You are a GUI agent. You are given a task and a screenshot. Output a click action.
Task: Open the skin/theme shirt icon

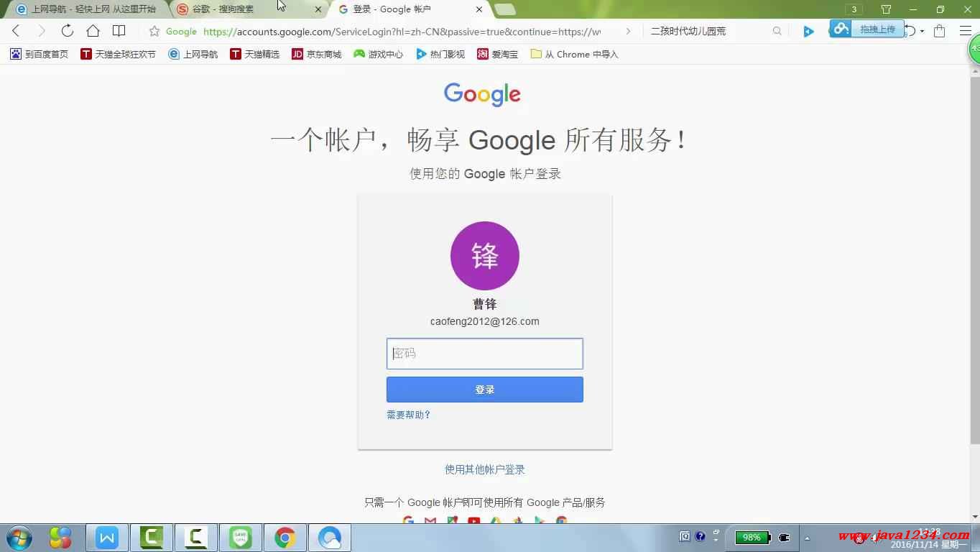(886, 9)
